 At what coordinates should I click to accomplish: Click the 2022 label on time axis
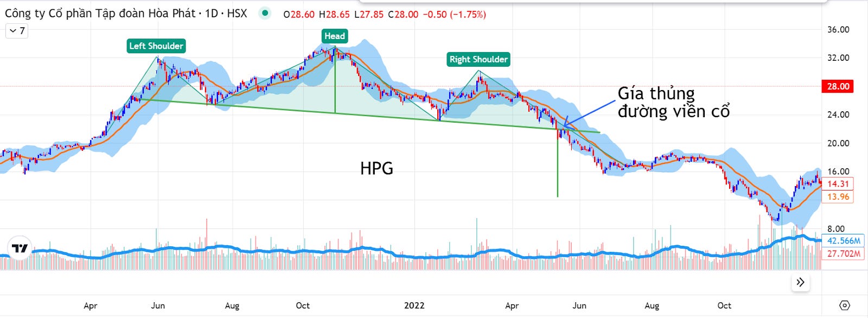point(414,306)
